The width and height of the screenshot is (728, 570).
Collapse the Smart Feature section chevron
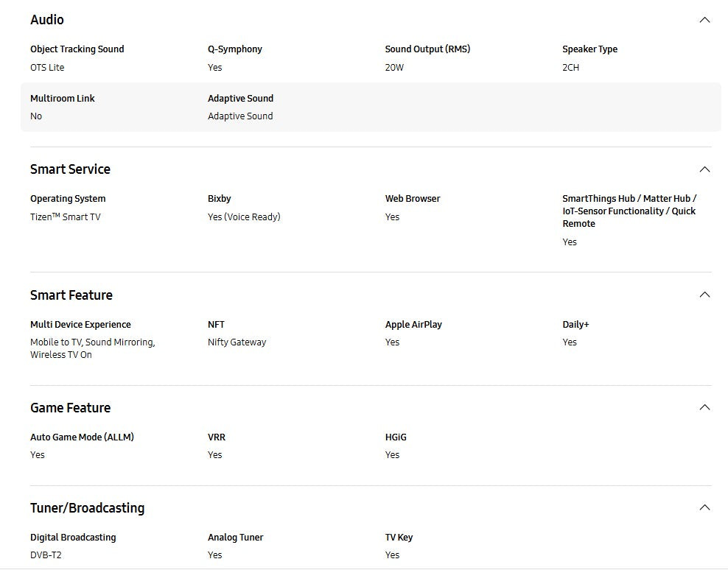pos(704,295)
